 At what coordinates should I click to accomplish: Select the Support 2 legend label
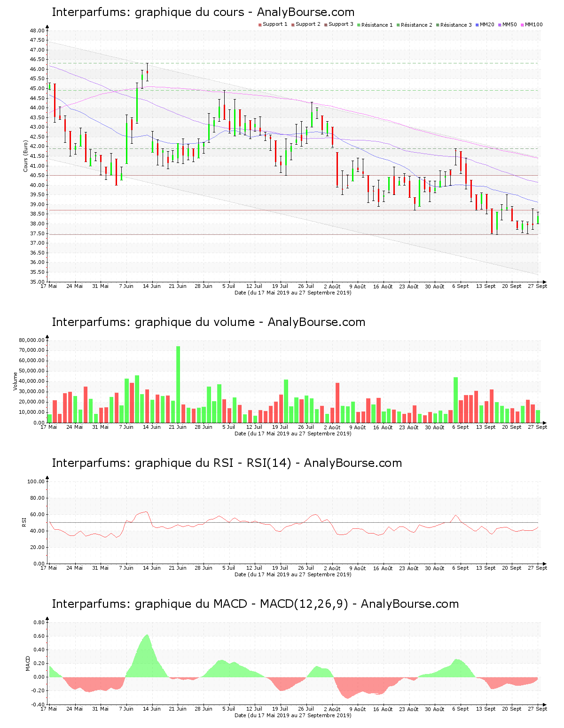[x=308, y=24]
